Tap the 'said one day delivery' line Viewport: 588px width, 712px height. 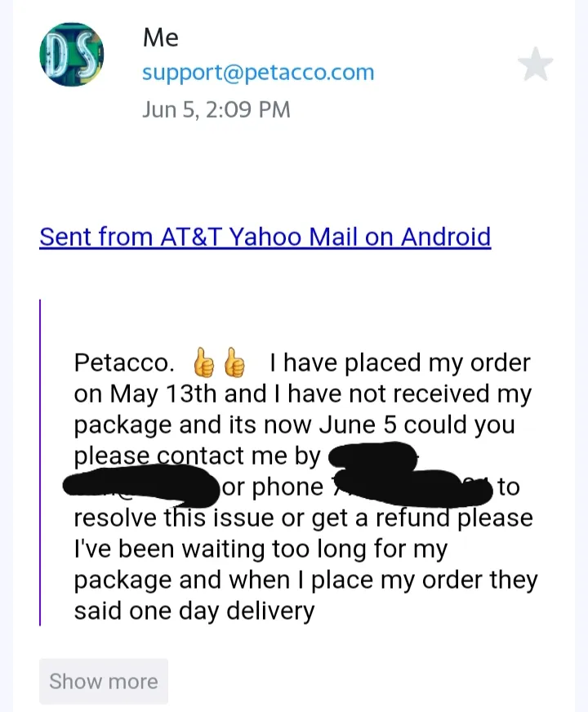point(194,611)
